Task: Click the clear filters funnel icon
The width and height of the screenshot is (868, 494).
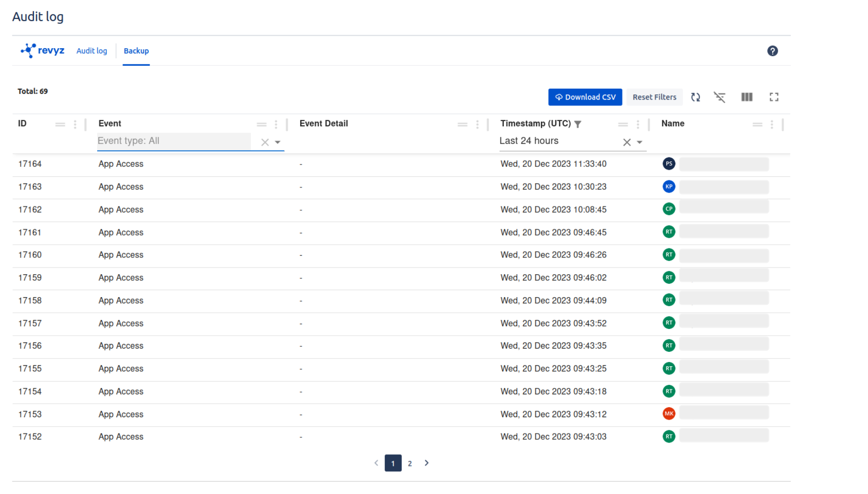Action: [x=719, y=97]
